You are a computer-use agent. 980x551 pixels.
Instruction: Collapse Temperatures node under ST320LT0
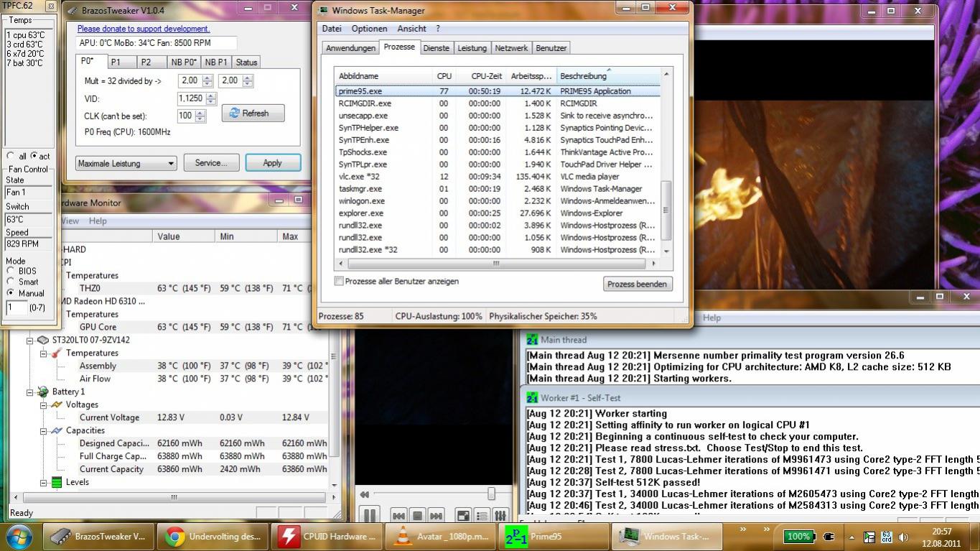click(43, 353)
